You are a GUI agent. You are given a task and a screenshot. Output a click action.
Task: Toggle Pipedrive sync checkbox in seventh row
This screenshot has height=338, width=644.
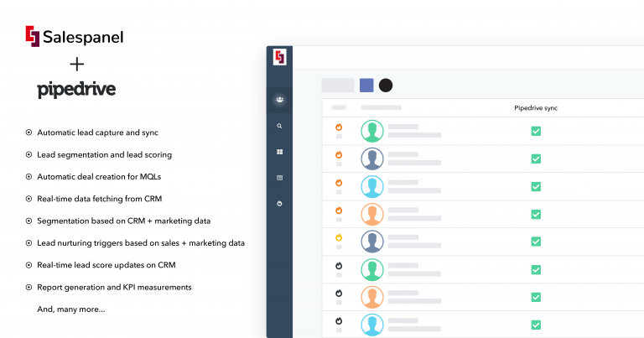click(536, 298)
